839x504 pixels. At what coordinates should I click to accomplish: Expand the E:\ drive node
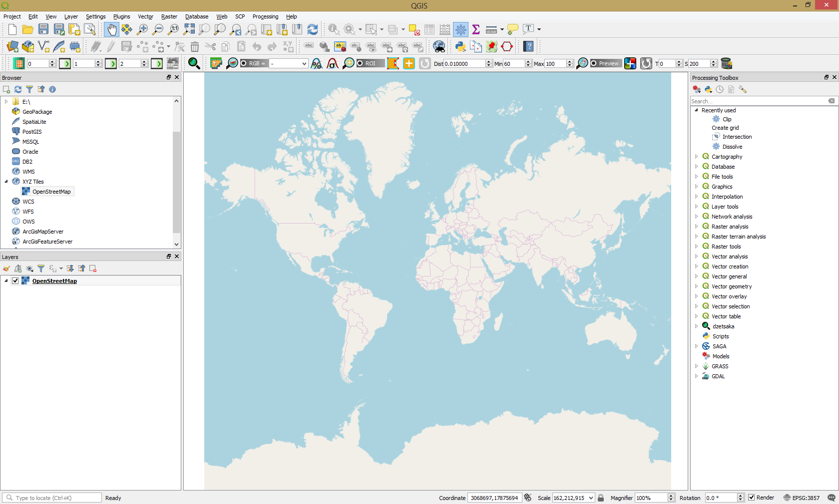click(x=6, y=102)
